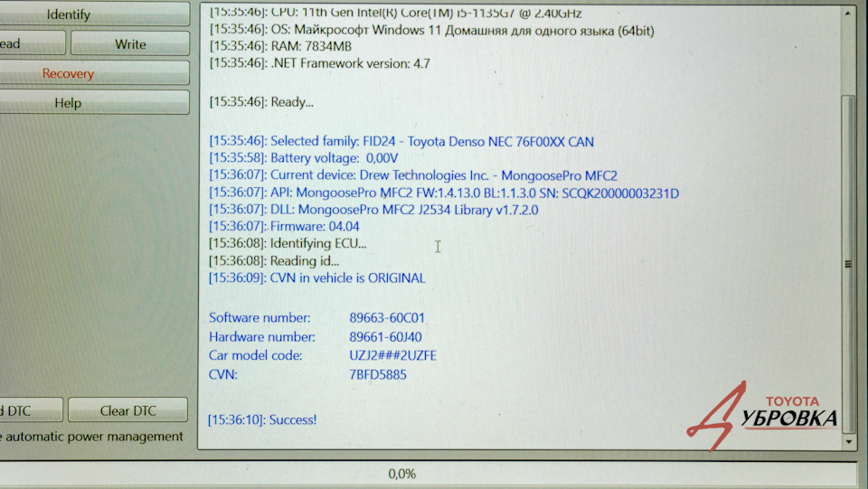Click the partly visible Read button
Screen dimensions: 868x489
[x=31, y=43]
